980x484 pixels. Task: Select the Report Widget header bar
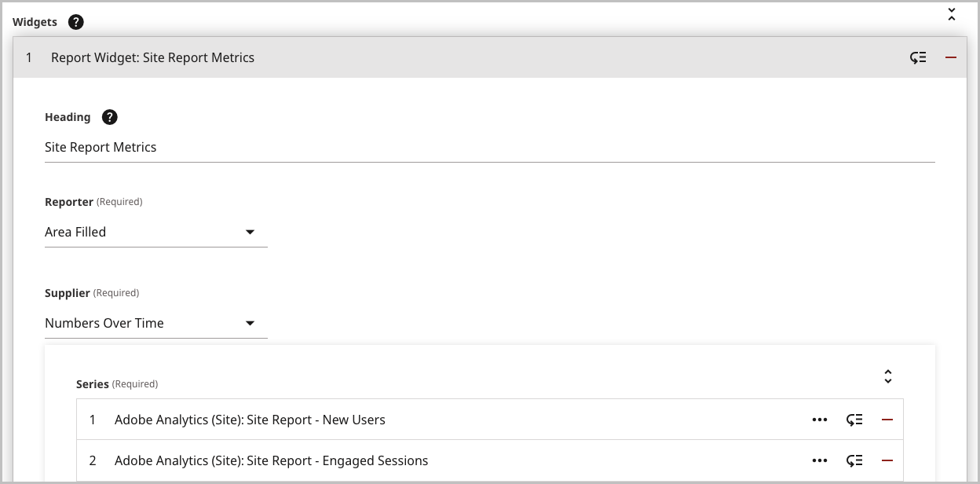tap(393, 57)
